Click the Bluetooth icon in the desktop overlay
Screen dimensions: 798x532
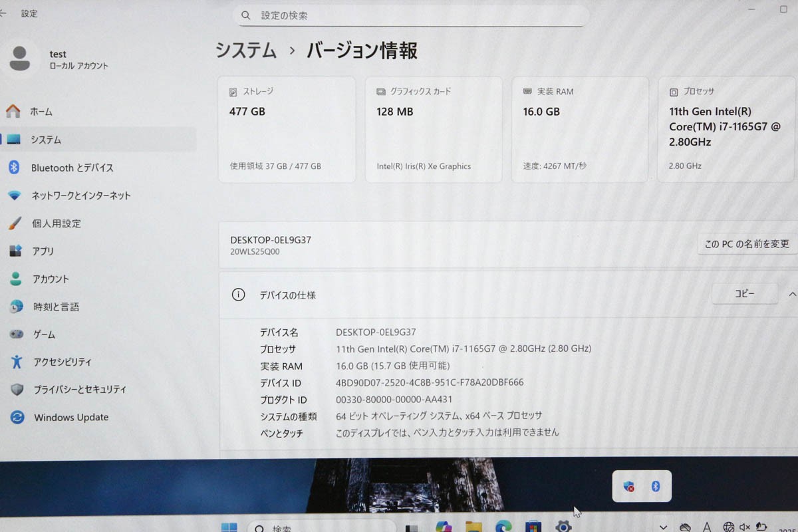(656, 486)
